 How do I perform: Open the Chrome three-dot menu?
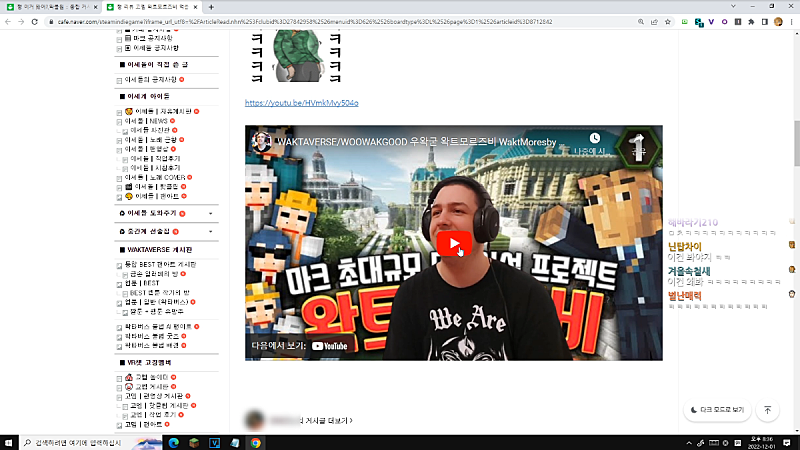pos(791,22)
